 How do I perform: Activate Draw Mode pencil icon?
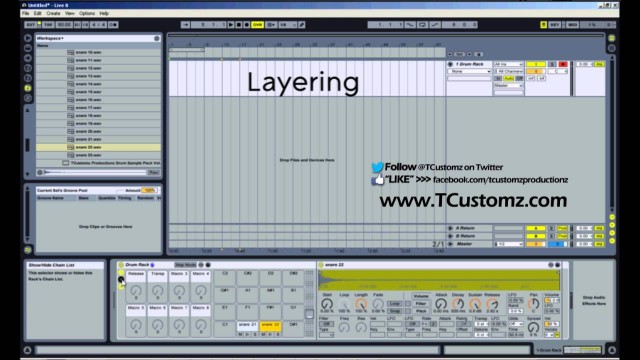302,25
